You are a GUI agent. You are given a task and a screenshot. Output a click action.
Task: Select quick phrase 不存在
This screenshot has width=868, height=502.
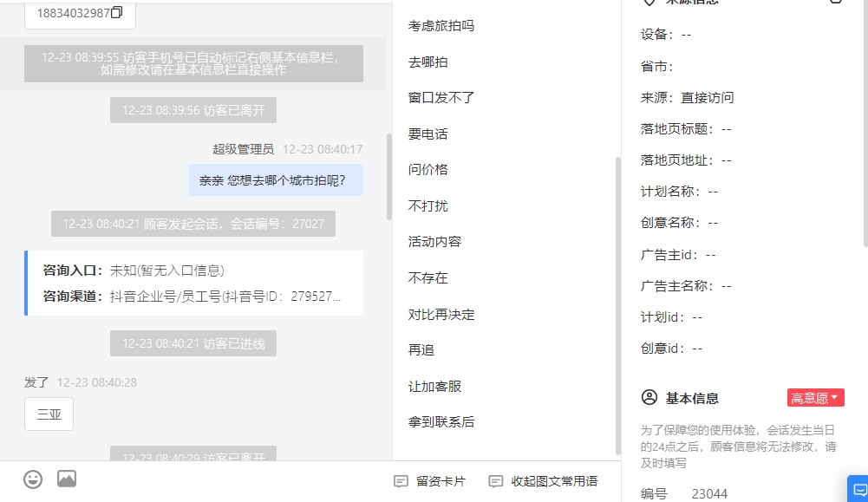tap(427, 277)
